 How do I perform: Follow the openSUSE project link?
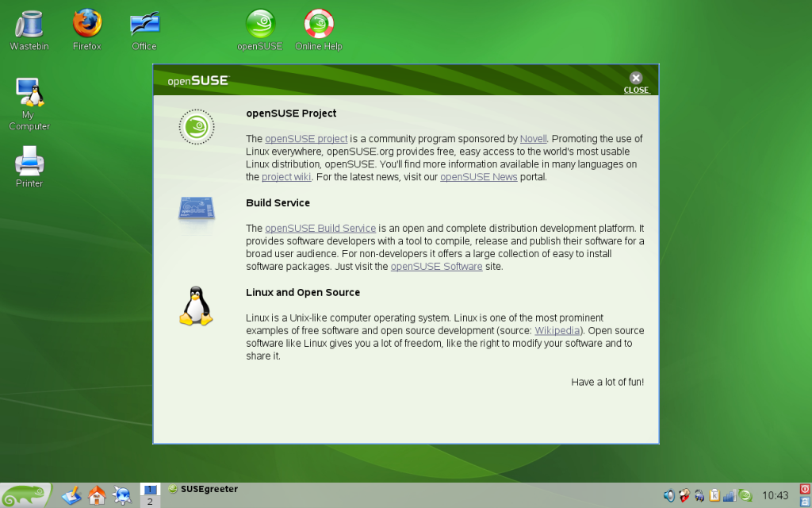tap(306, 139)
